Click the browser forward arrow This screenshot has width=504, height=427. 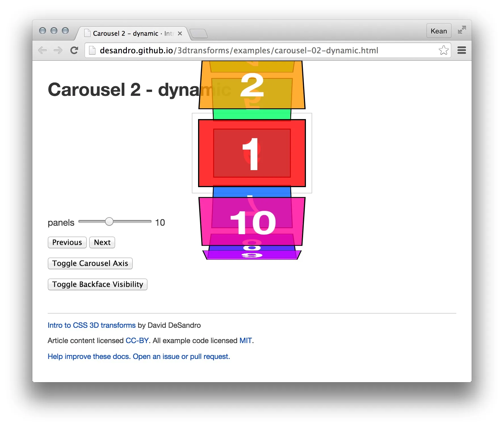[x=58, y=50]
